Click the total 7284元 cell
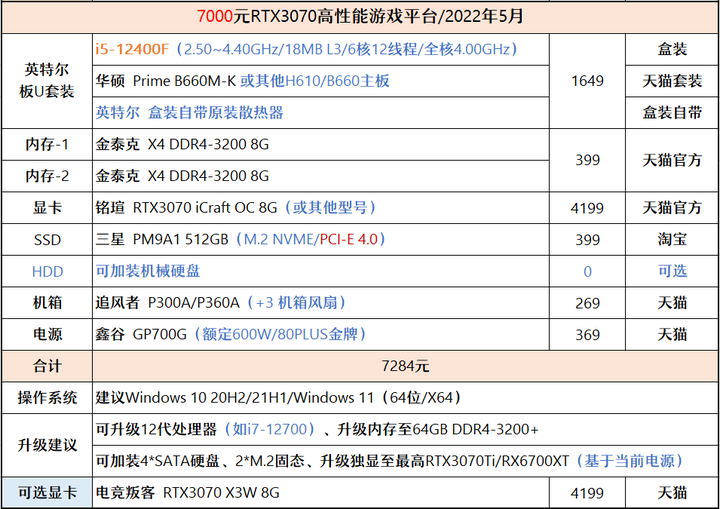720x509 pixels. click(x=405, y=367)
